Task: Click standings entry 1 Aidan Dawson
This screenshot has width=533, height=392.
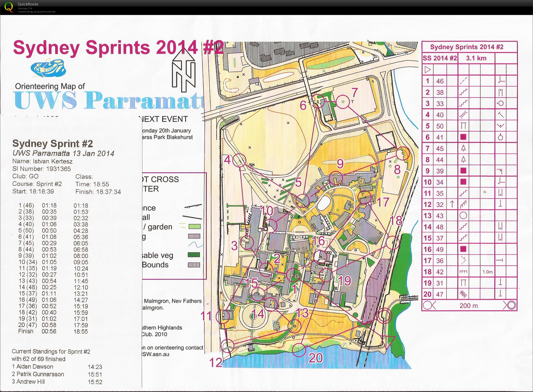Action: point(57,367)
